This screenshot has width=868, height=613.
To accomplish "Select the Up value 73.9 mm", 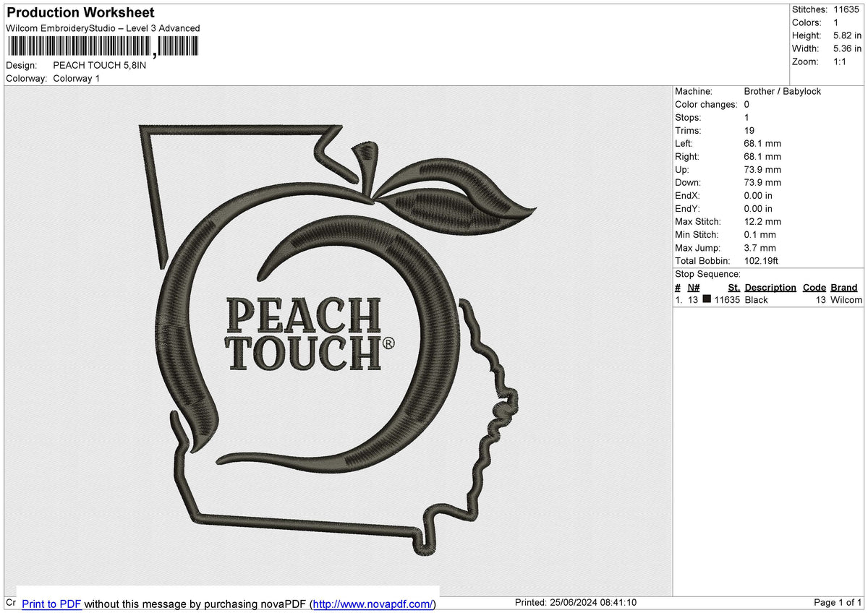I will click(762, 169).
